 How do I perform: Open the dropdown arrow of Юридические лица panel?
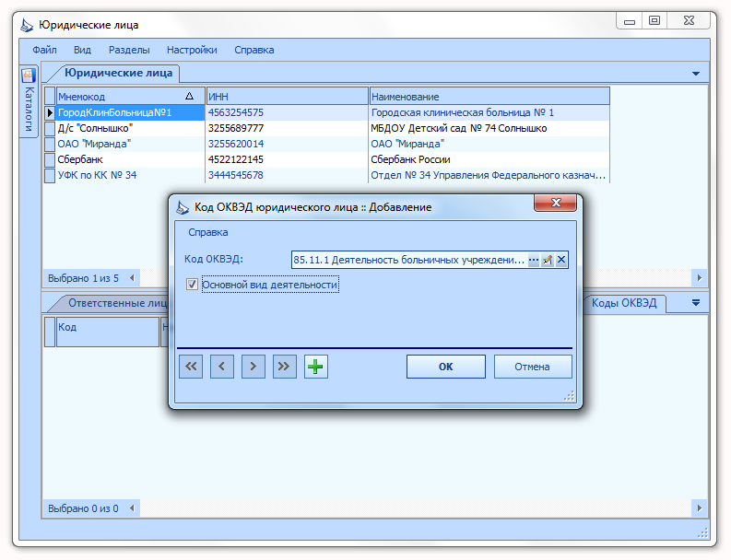(696, 74)
